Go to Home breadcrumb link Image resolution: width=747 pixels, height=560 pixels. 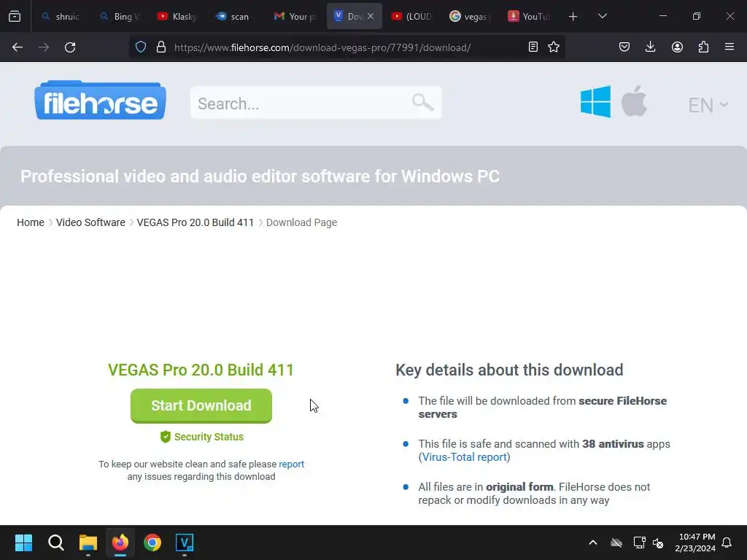coord(31,222)
